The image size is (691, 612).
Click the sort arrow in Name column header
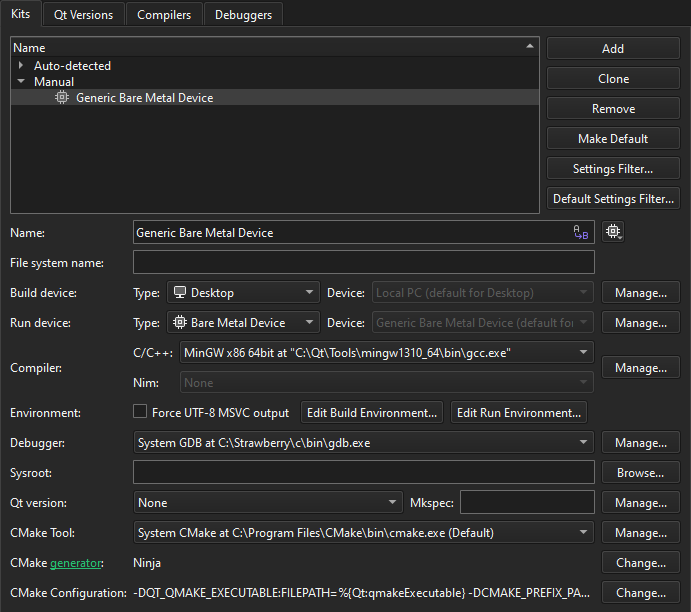529,46
